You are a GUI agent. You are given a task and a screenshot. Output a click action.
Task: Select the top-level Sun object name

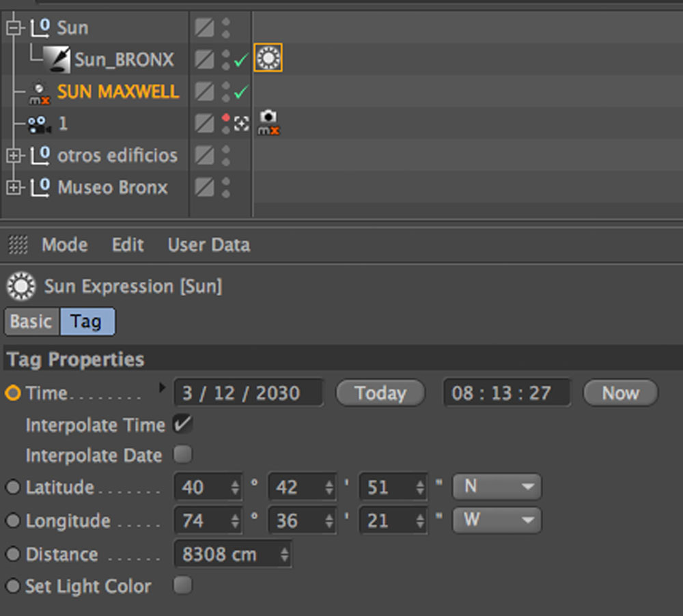(x=73, y=28)
